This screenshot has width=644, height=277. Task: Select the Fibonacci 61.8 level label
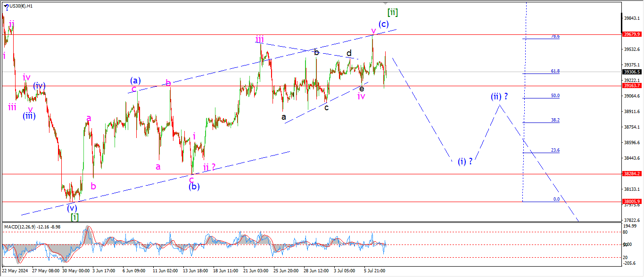tap(555, 71)
